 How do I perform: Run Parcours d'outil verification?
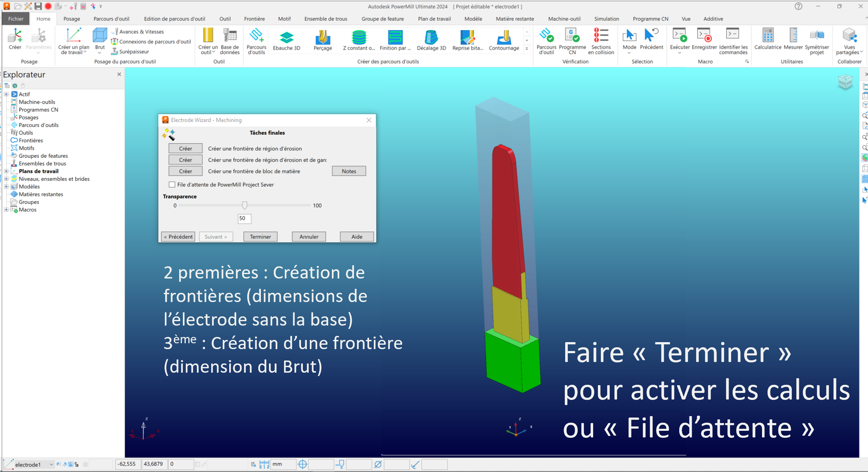[x=546, y=41]
